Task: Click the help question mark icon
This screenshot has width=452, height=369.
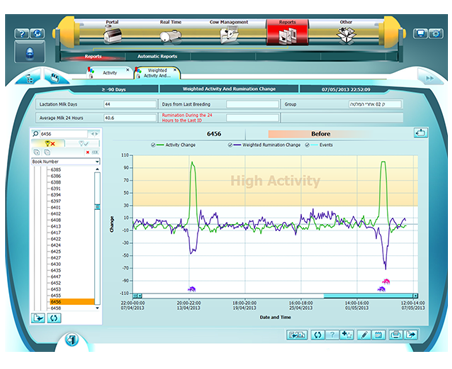Action: (22, 34)
